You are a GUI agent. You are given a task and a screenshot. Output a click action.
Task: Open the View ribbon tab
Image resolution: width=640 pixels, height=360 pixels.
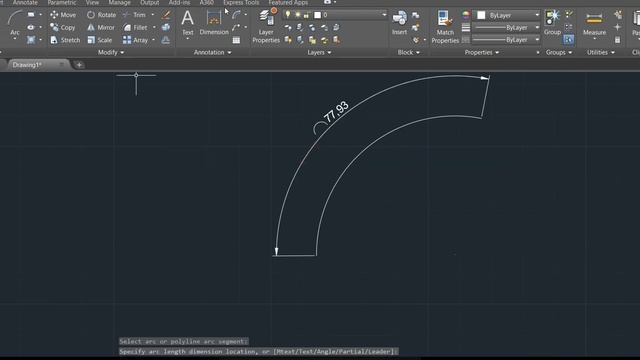(x=92, y=2)
